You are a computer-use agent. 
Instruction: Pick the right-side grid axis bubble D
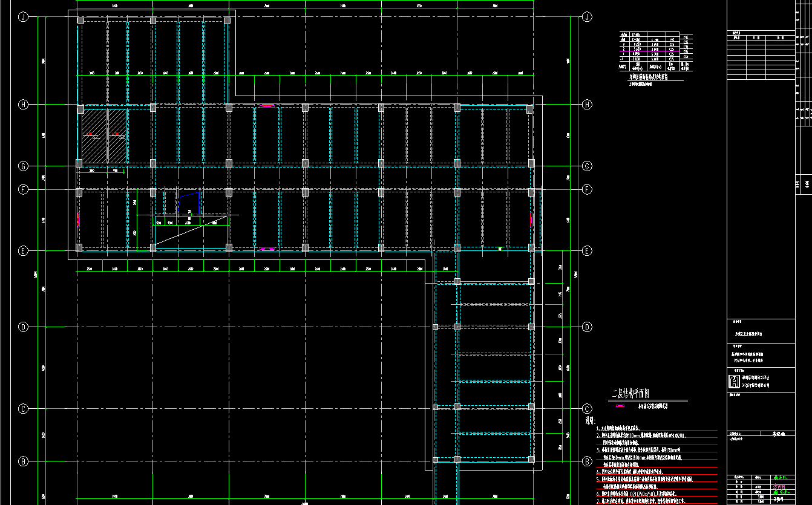587,327
